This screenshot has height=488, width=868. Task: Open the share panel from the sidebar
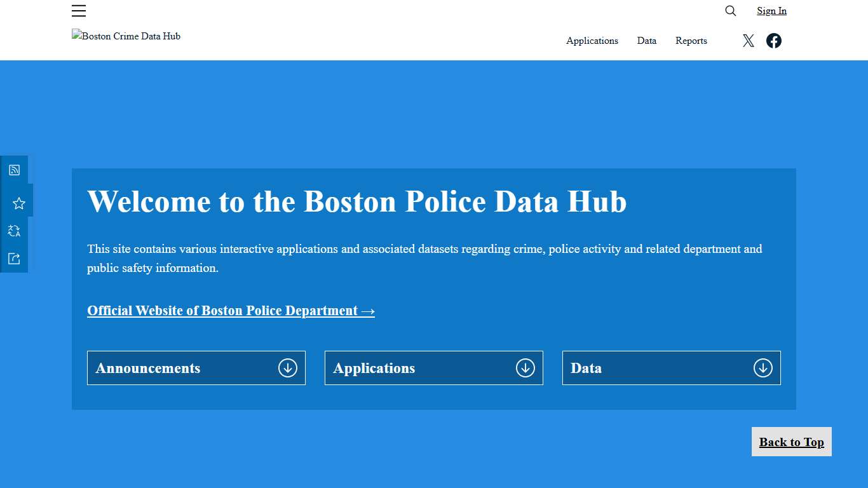tap(14, 258)
